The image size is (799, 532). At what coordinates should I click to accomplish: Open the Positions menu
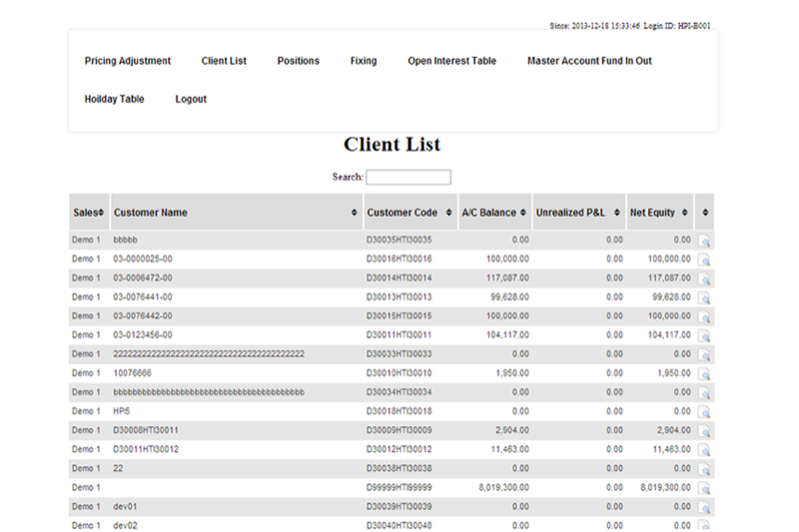pyautogui.click(x=298, y=61)
